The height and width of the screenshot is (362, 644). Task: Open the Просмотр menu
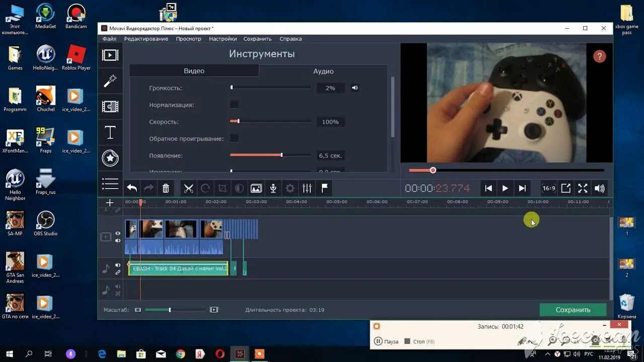188,39
